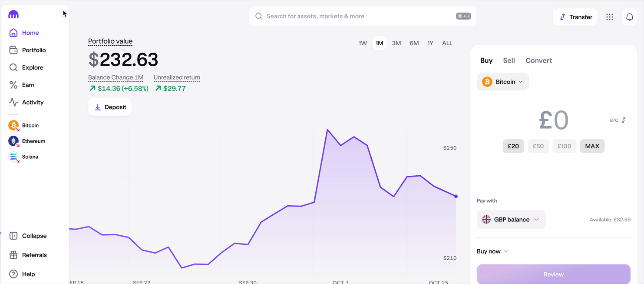The height and width of the screenshot is (284, 644).
Task: Click the Earn percentage icon
Action: click(x=13, y=85)
